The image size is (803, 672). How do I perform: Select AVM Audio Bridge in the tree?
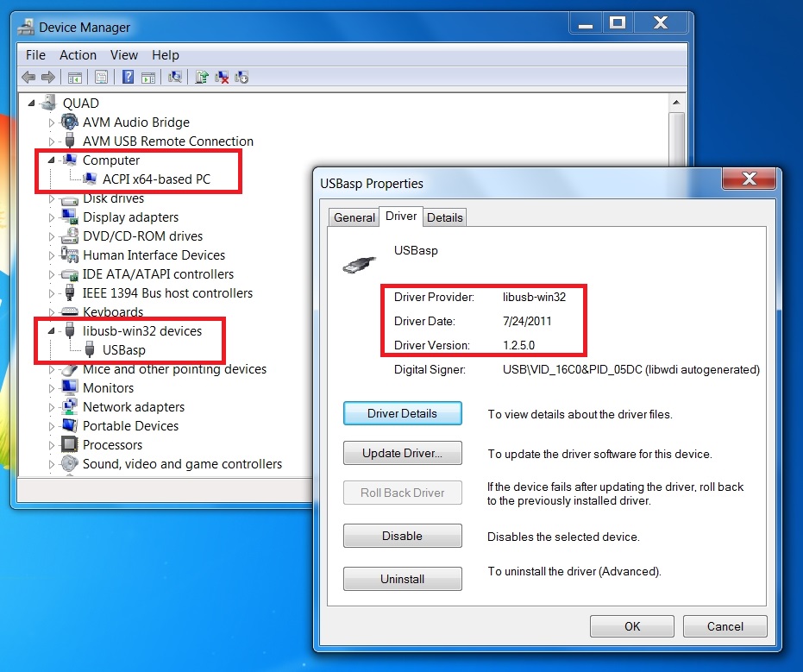tap(136, 122)
